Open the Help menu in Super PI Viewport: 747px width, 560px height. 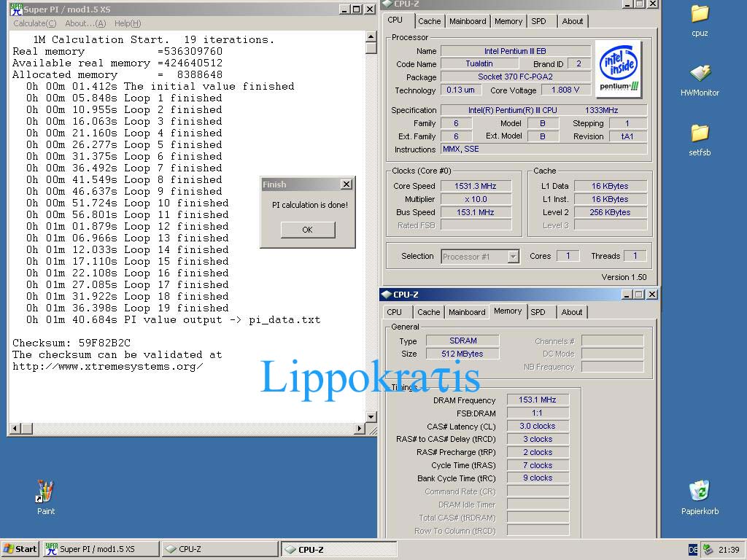tap(128, 23)
